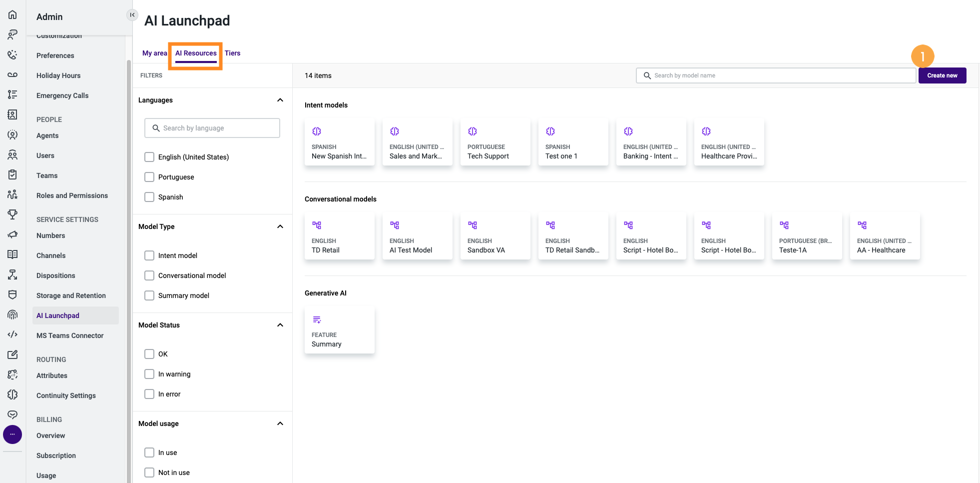Select the megaphone announcements icon in the rail

[x=12, y=234]
